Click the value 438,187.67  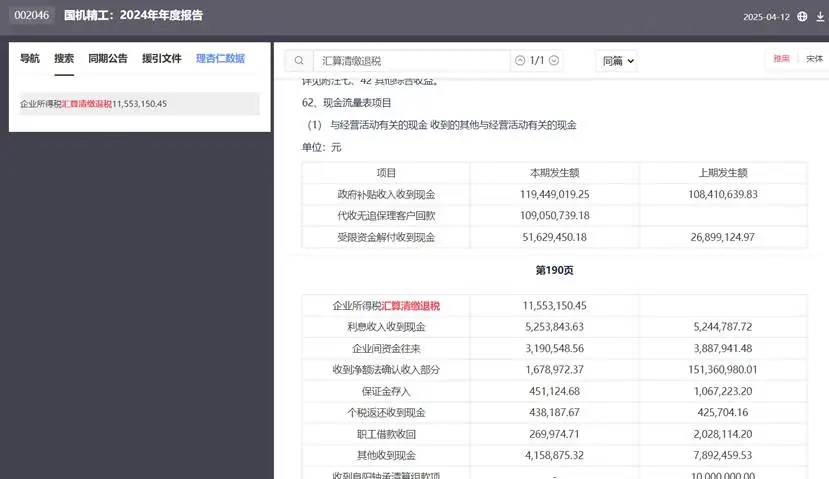[x=555, y=412]
